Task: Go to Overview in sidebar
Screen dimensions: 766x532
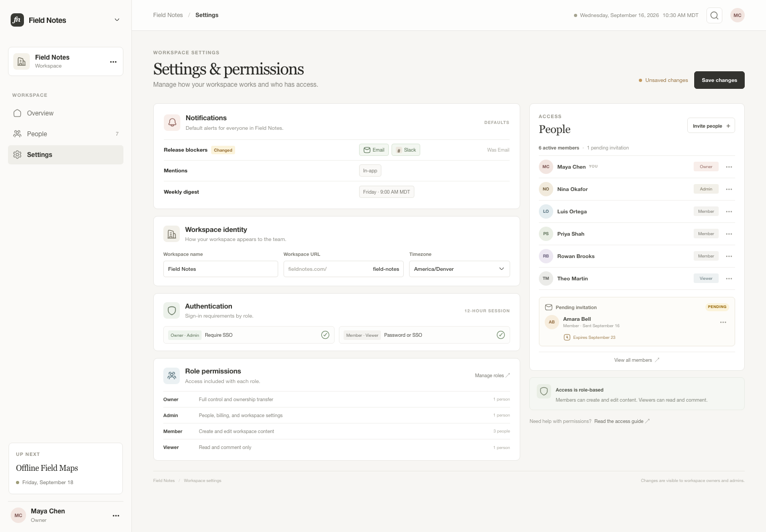Action: pyautogui.click(x=66, y=113)
